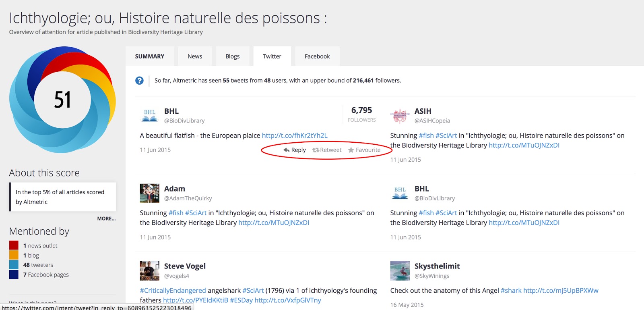Click the dark blue Facebook pages swatch
The height and width of the screenshot is (310, 644).
(14, 275)
